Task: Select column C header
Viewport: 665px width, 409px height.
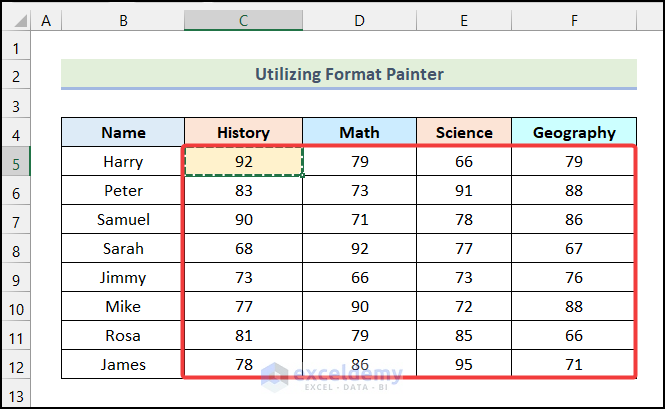Action: [x=243, y=20]
